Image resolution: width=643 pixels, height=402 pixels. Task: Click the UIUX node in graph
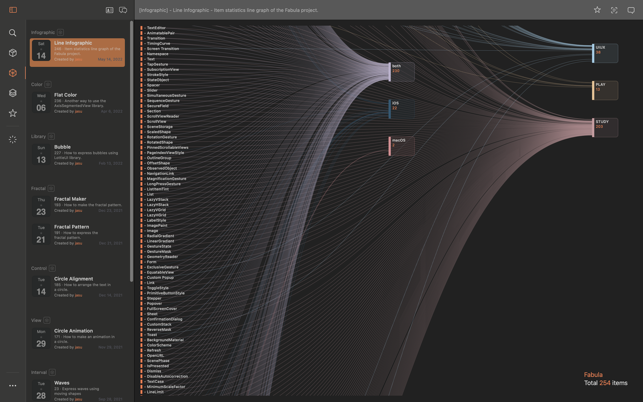(604, 51)
